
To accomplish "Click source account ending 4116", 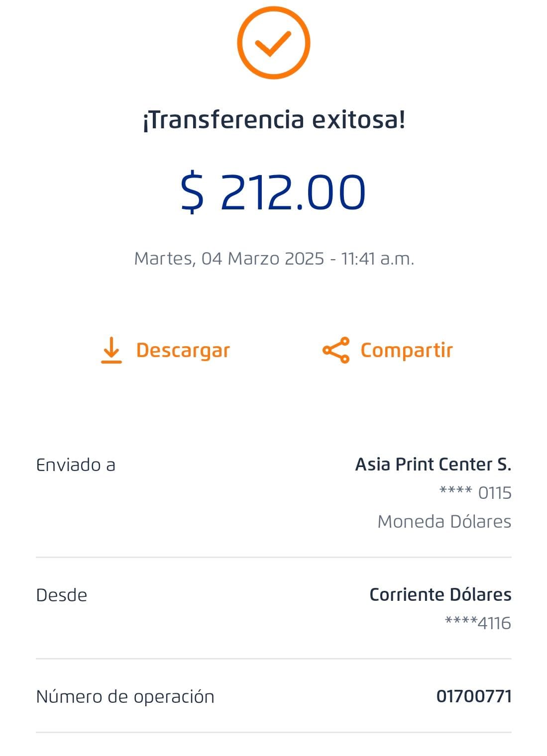I will click(478, 623).
